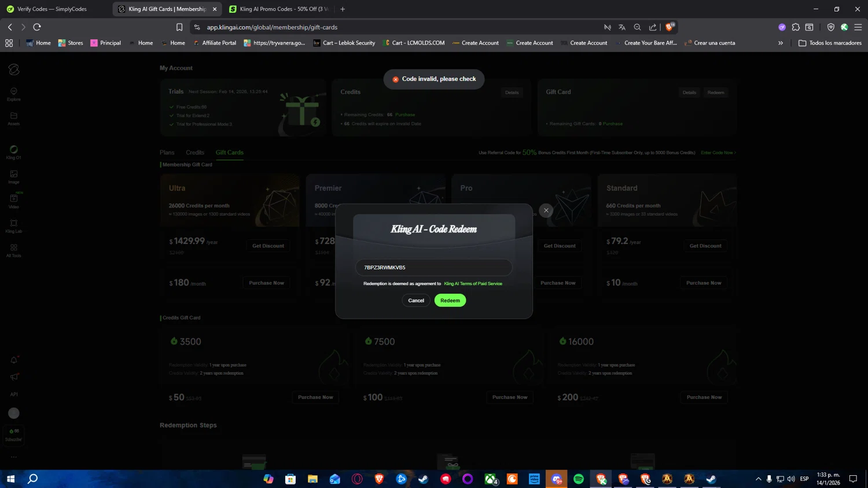Open the tab groups grid icon
Screen dimensions: 868x488
click(9, 43)
